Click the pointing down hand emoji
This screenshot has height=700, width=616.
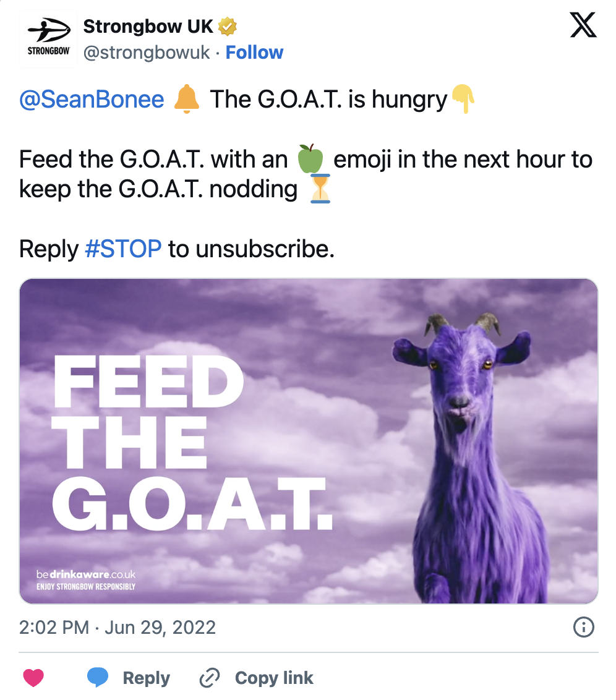point(463,99)
